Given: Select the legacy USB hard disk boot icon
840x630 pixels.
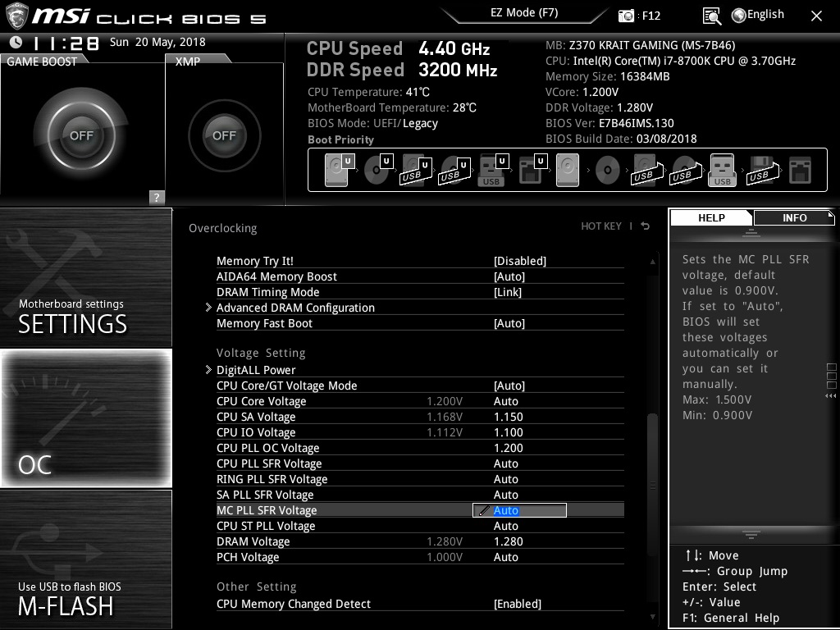Looking at the screenshot, I should [647, 170].
